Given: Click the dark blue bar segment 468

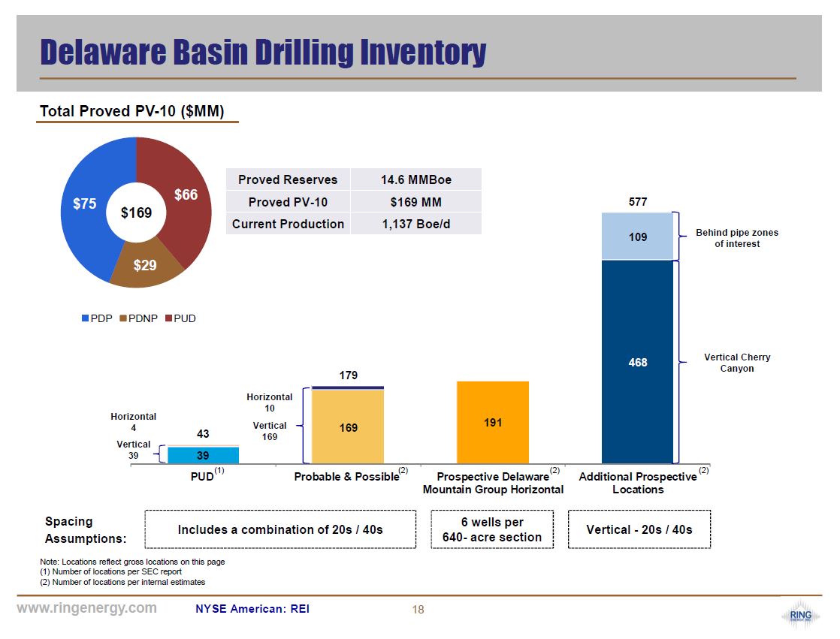Looking at the screenshot, I should pos(637,363).
